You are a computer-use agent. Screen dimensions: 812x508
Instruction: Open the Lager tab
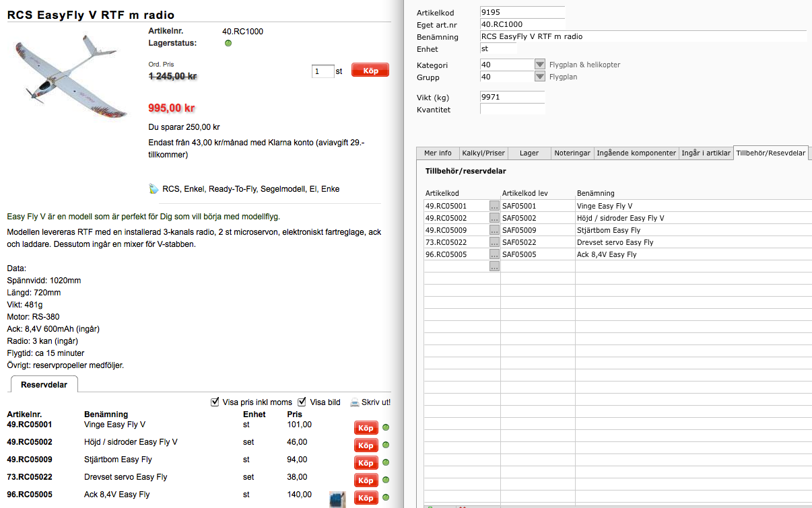529,153
